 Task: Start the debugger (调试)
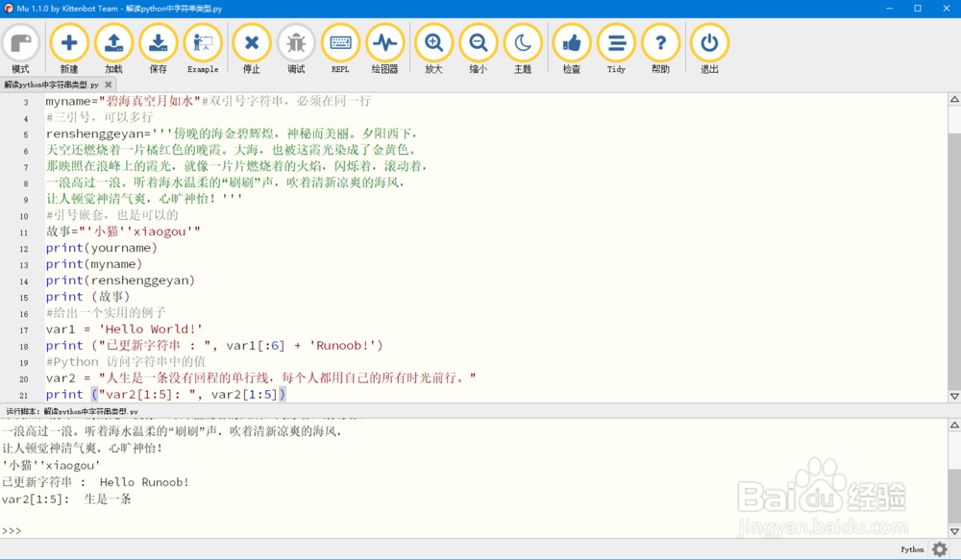[296, 49]
